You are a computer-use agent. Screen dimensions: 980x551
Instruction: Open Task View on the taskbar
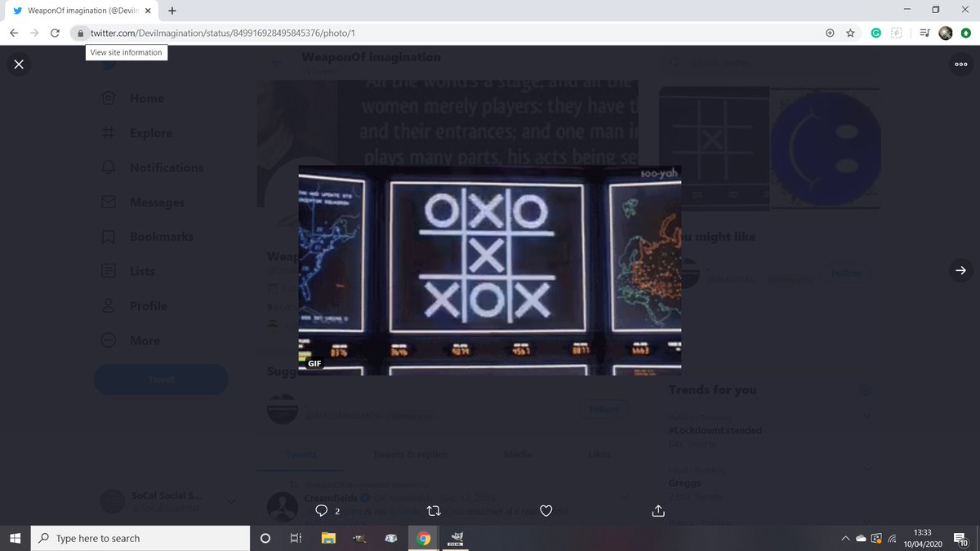click(x=296, y=538)
